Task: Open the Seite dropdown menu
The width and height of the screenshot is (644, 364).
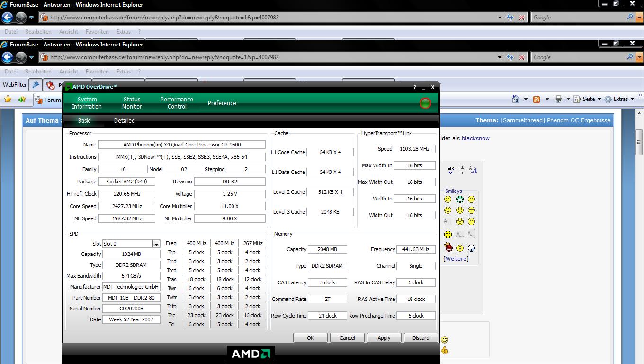Action: 587,99
